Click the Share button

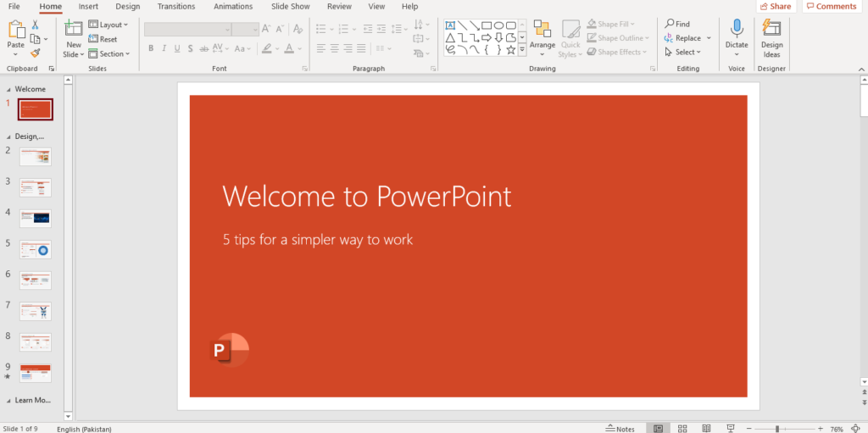[775, 7]
